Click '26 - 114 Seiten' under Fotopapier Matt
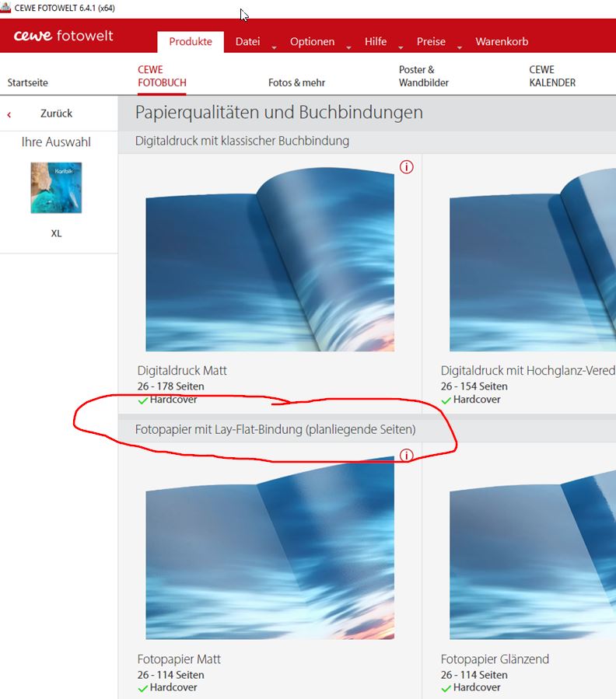The height and width of the screenshot is (699, 616). (x=170, y=674)
